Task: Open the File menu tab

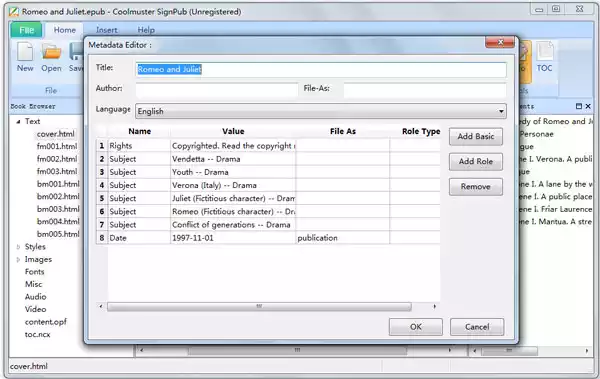Action: click(x=26, y=30)
